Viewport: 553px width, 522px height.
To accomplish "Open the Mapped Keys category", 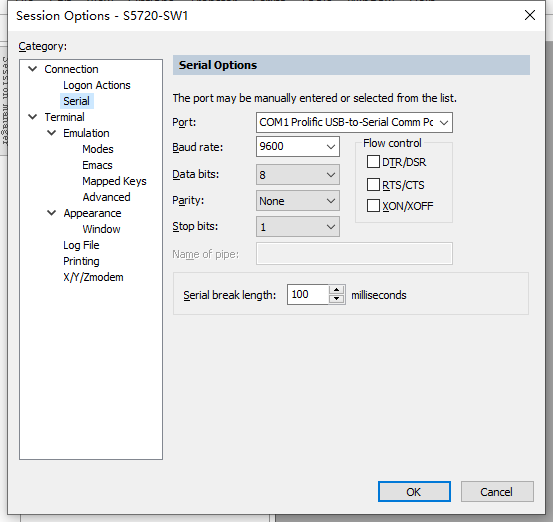I will coord(114,181).
